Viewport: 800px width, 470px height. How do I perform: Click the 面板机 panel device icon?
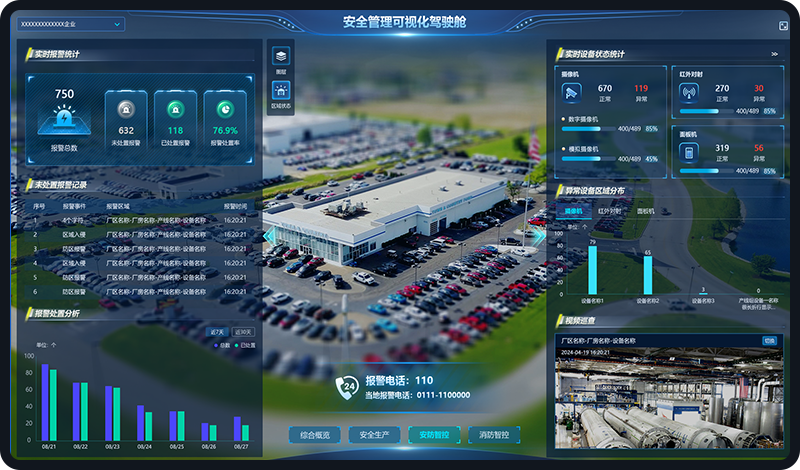pos(689,152)
